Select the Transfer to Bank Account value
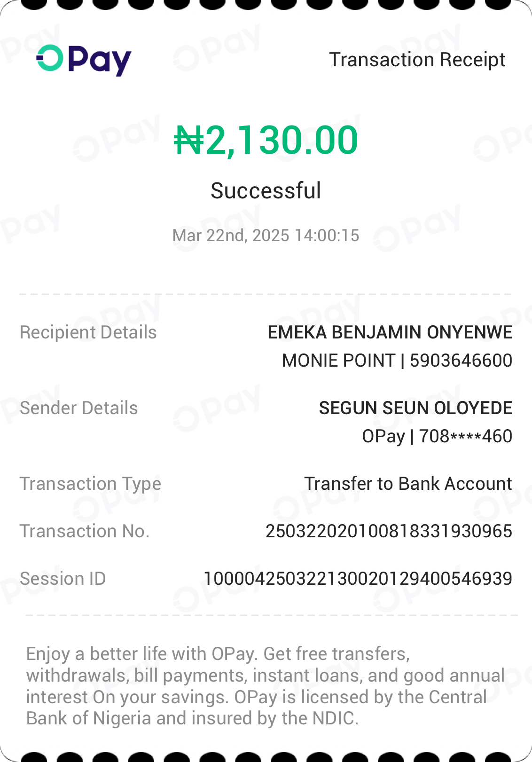This screenshot has width=532, height=762. (x=408, y=484)
